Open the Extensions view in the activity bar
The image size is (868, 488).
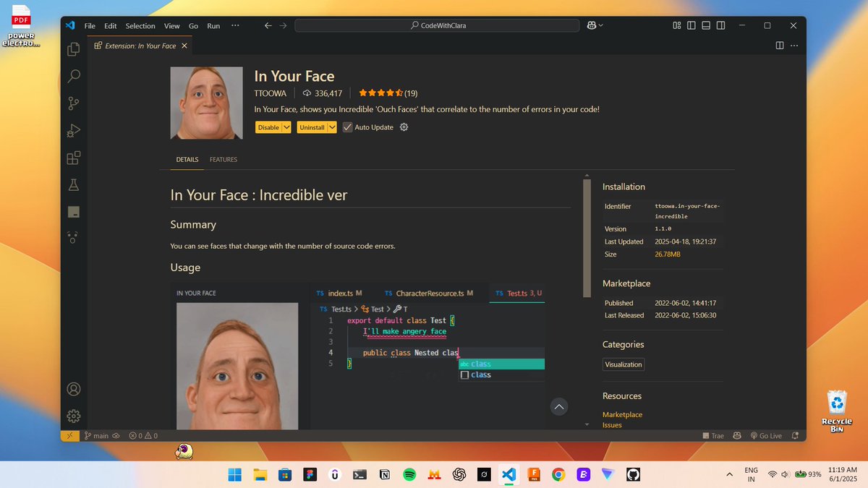73,158
